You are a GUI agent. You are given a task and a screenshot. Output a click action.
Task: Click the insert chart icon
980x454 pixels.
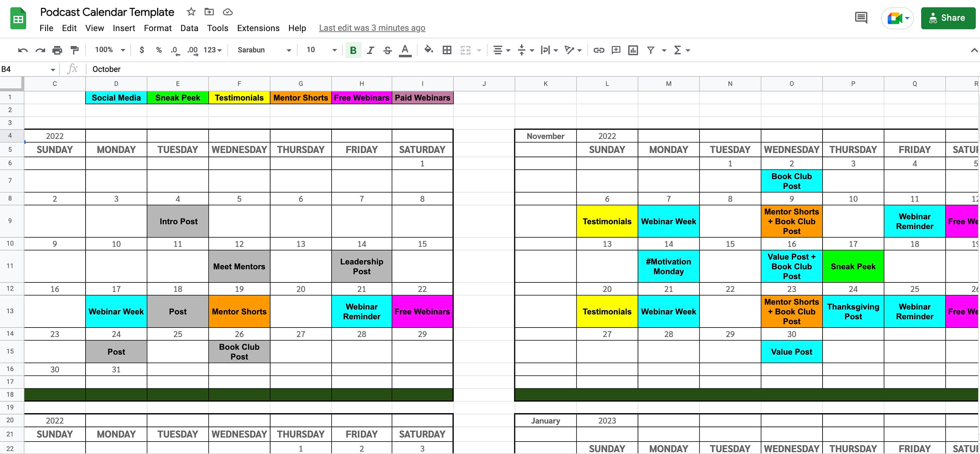click(x=633, y=50)
